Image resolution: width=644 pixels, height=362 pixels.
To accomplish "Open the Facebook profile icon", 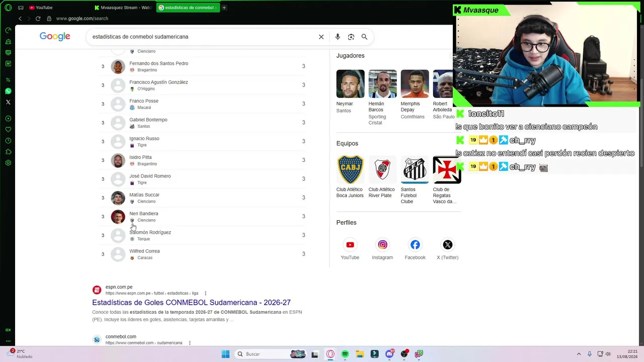I will click(x=415, y=245).
